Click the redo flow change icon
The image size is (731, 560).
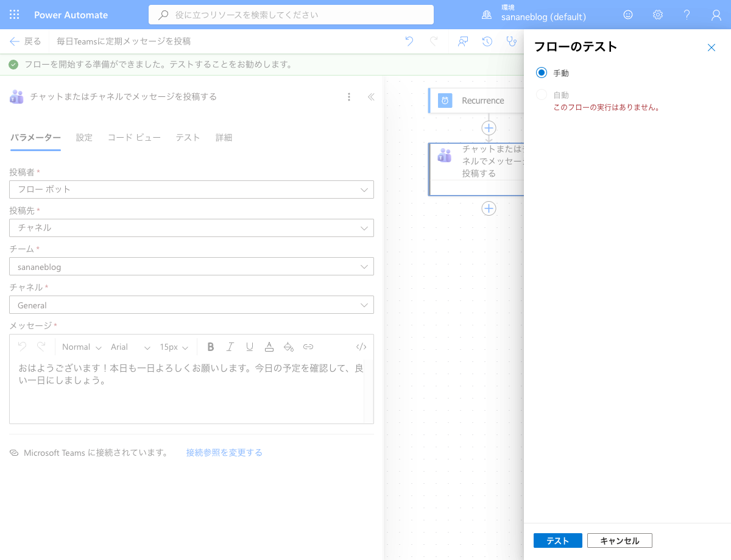(434, 41)
